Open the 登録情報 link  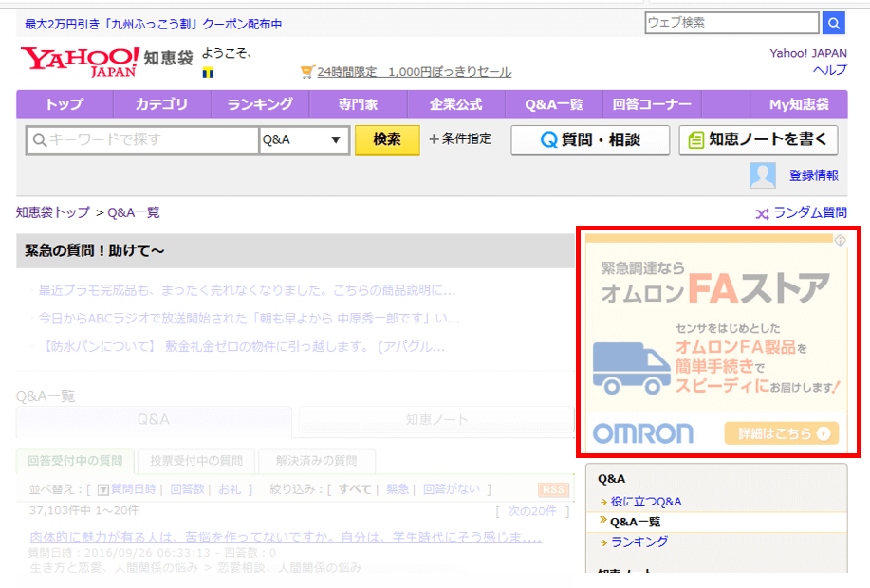(x=813, y=175)
